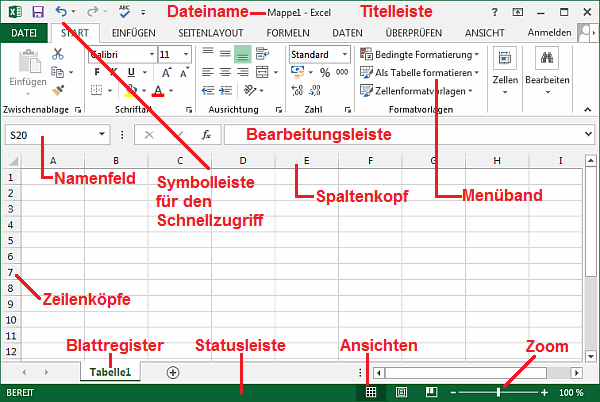This screenshot has height=402, width=600.
Task: Center text horizontally
Action: pyautogui.click(x=225, y=72)
